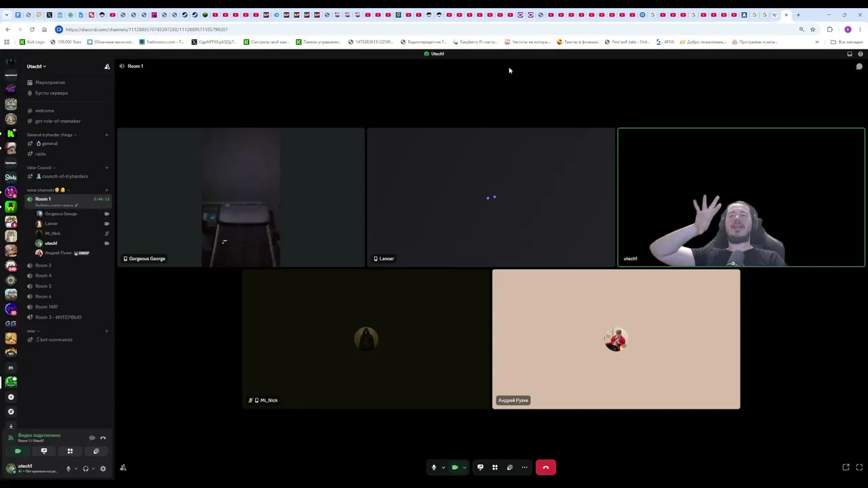Click download apps icon in server list

pyautogui.click(x=11, y=426)
